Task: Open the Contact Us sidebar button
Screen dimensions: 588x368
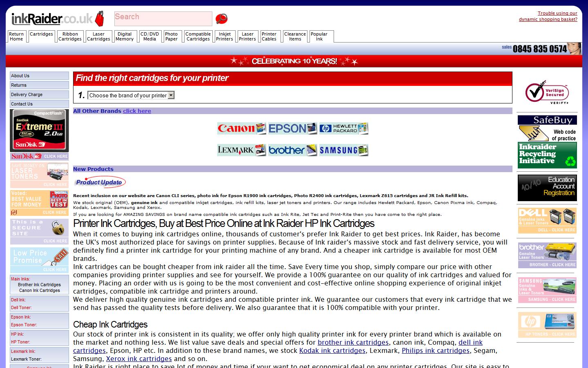Action: (39, 104)
